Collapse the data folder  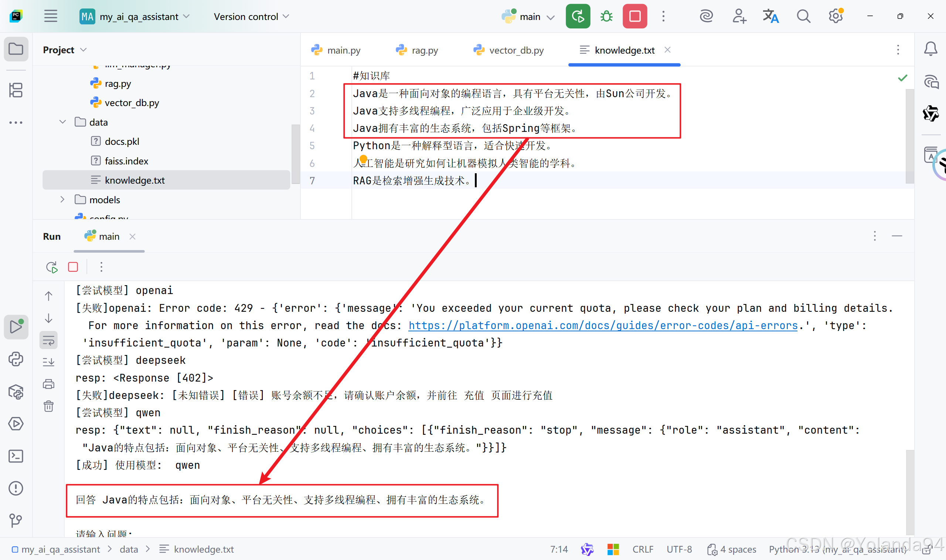click(x=63, y=122)
